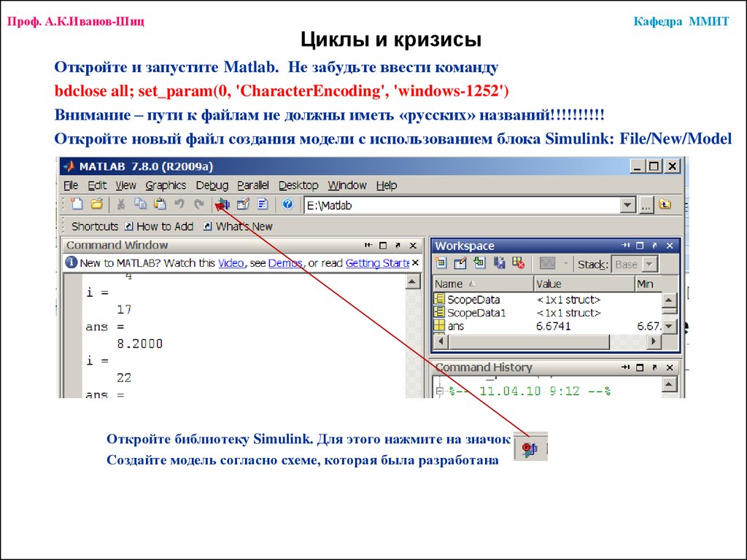This screenshot has width=747, height=560.
Task: Click the Open variable icon in Workspace
Action: (460, 262)
